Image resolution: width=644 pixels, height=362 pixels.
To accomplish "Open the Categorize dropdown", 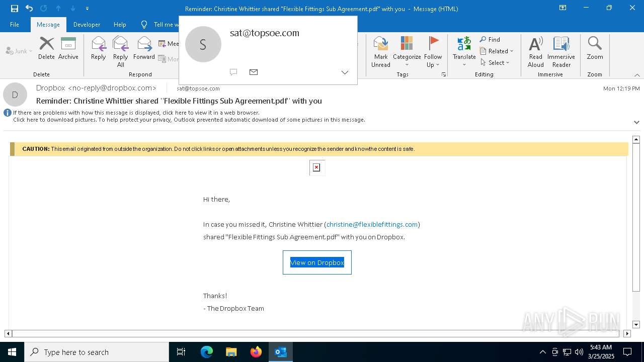I will click(x=407, y=51).
